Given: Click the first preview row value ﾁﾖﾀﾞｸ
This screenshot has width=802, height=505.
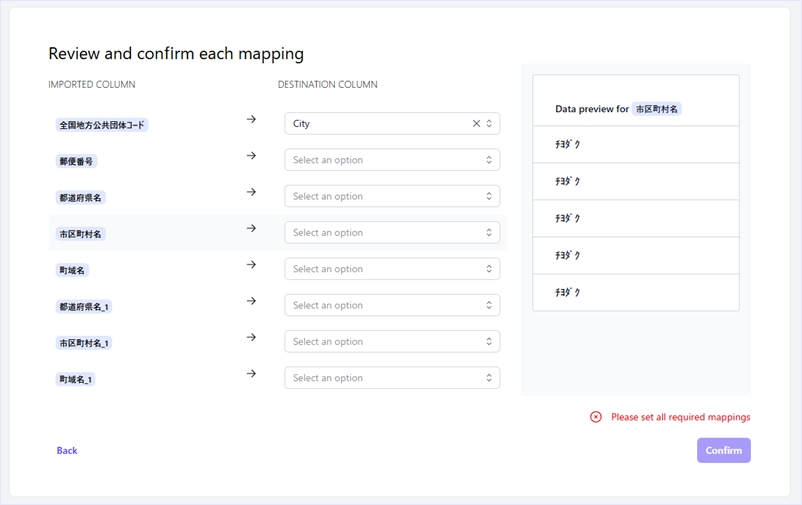Looking at the screenshot, I should (x=568, y=145).
